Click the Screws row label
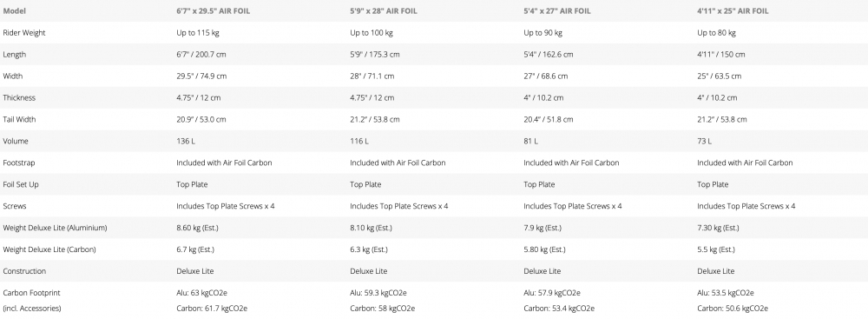The height and width of the screenshot is (319, 868). click(x=15, y=206)
